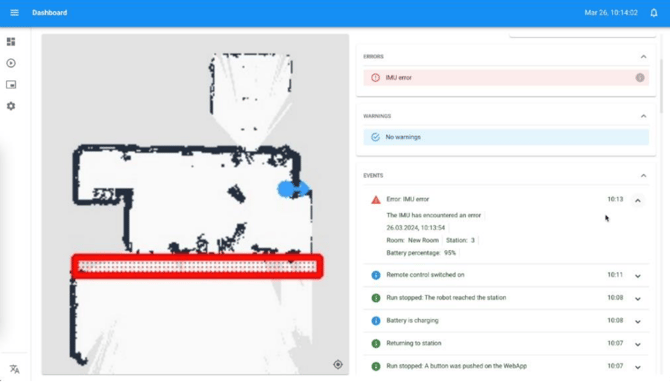The width and height of the screenshot is (670, 391).
Task: Open the hamburger menu
Action: [14, 13]
